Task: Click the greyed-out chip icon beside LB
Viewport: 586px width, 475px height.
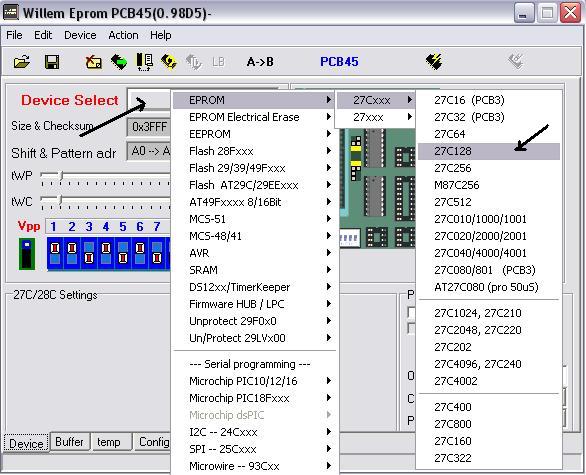Action: [194, 62]
